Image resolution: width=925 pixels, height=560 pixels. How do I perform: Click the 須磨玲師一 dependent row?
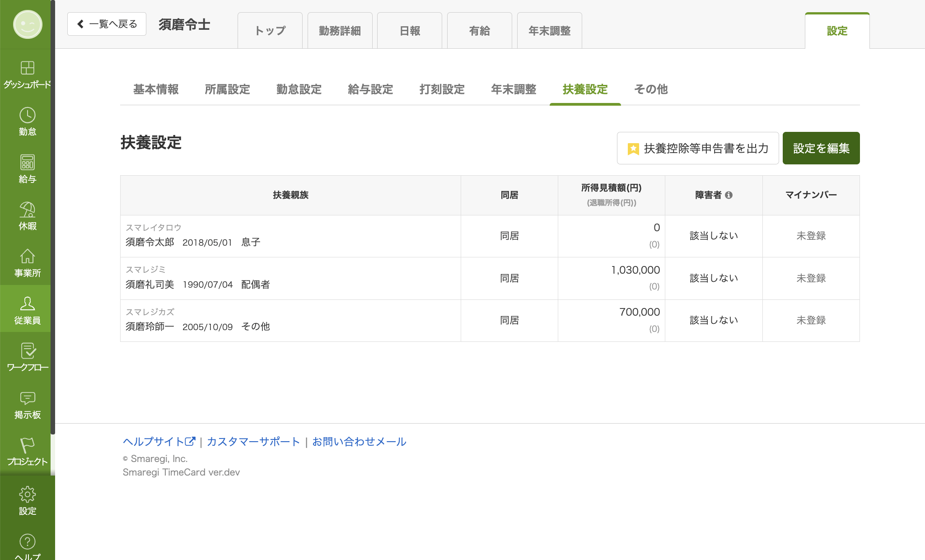pos(490,321)
